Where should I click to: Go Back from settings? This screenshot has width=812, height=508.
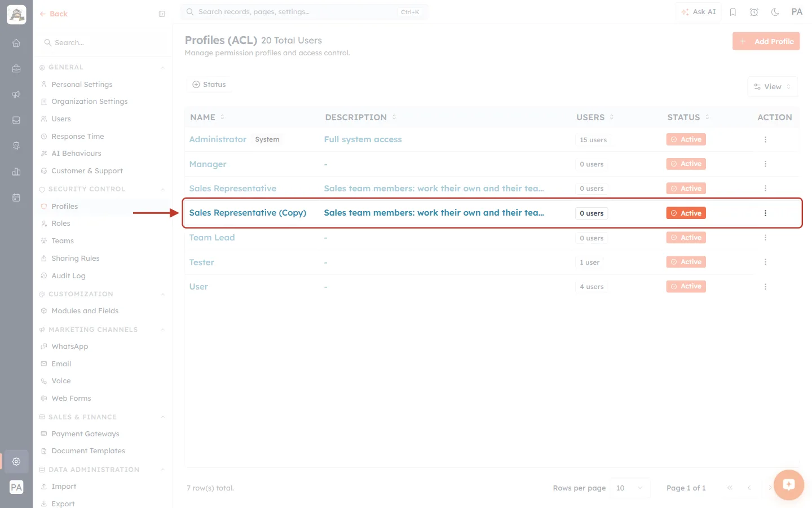(x=54, y=14)
